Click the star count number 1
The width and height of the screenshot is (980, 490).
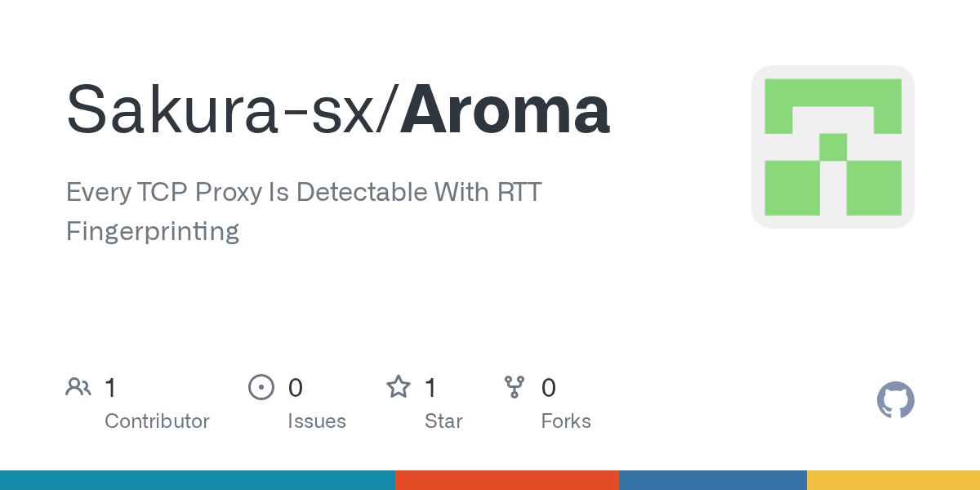click(x=431, y=388)
